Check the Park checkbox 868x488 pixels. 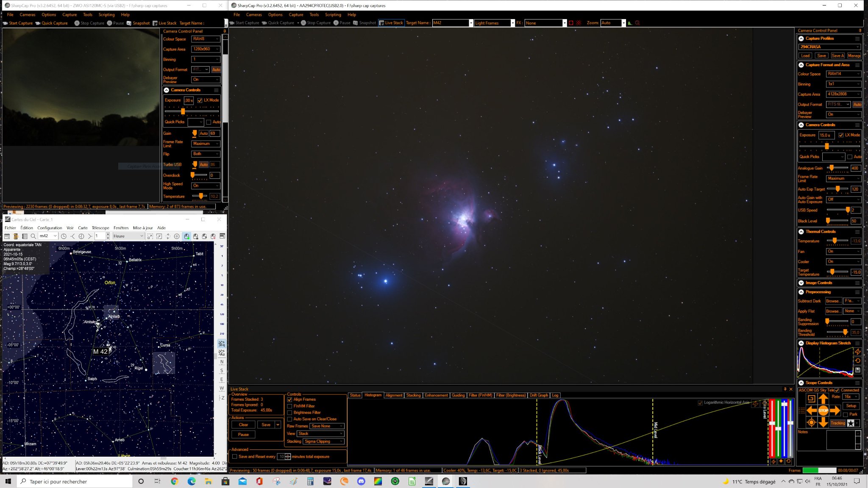(846, 414)
